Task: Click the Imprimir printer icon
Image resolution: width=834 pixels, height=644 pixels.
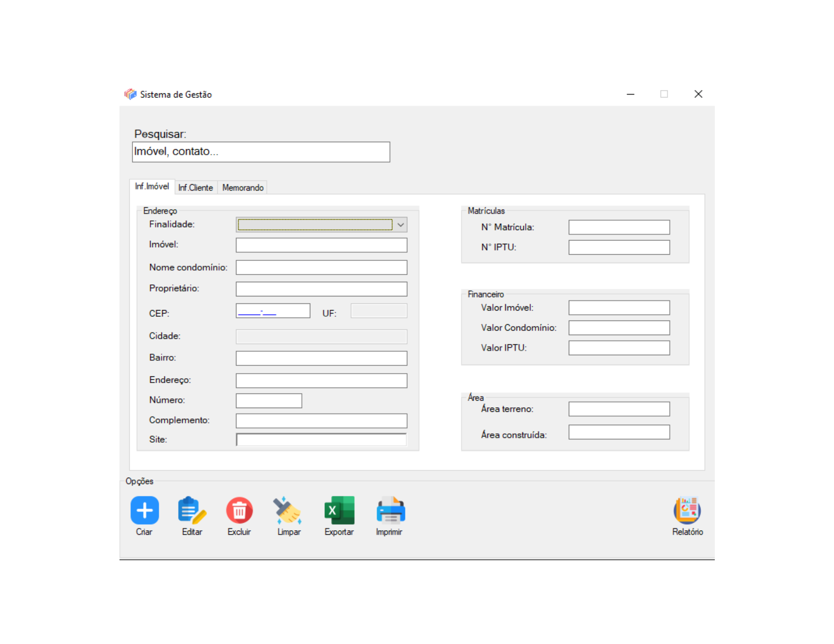Action: point(390,510)
